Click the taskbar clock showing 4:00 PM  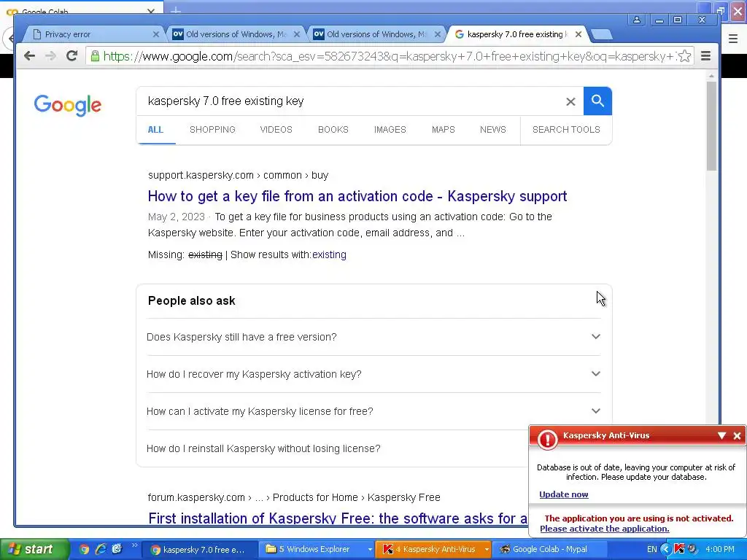click(720, 549)
